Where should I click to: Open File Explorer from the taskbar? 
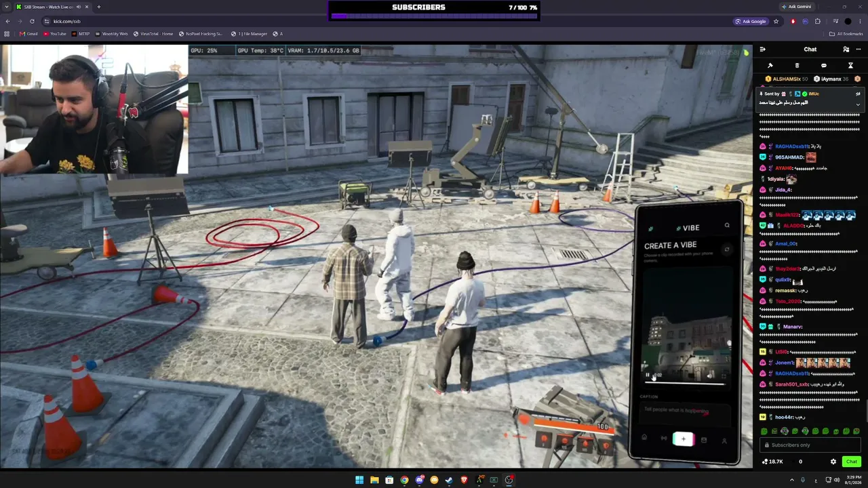click(374, 480)
